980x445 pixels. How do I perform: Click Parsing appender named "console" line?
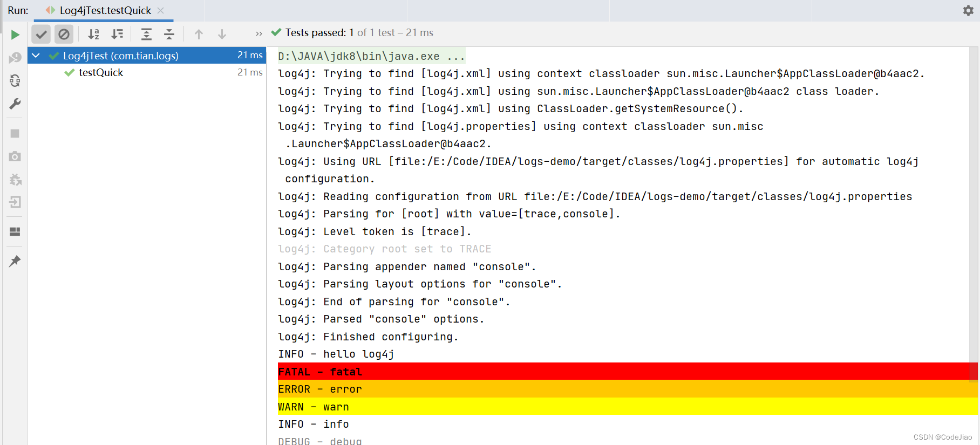pyautogui.click(x=407, y=266)
